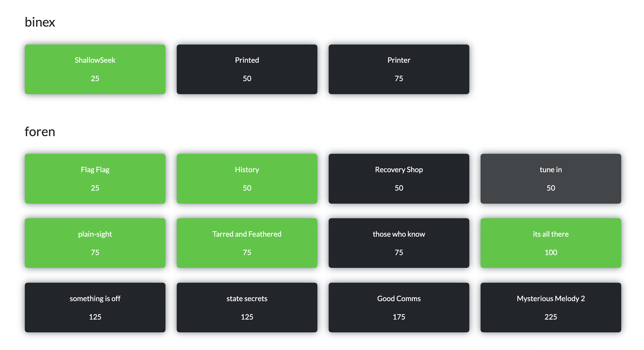Click the Tarred and Feathered challenge
Image resolution: width=644 pixels, height=350 pixels.
pyautogui.click(x=247, y=243)
